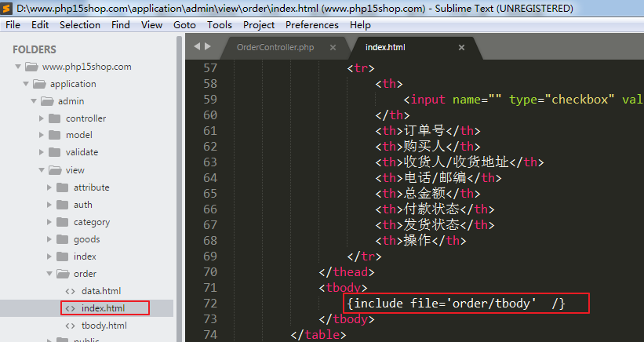Close the index.html tab
644x342 pixels.
click(x=461, y=47)
